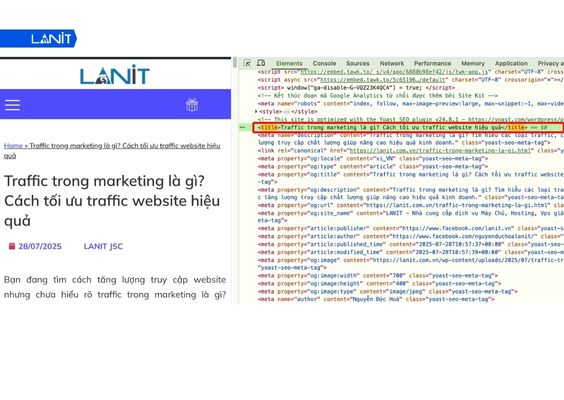Click the Traffic trong marketing breadcrumb link
The height and width of the screenshot is (400, 564).
click(112, 150)
